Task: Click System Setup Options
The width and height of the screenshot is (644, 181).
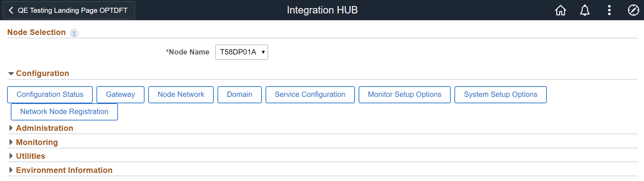Action: (x=500, y=95)
